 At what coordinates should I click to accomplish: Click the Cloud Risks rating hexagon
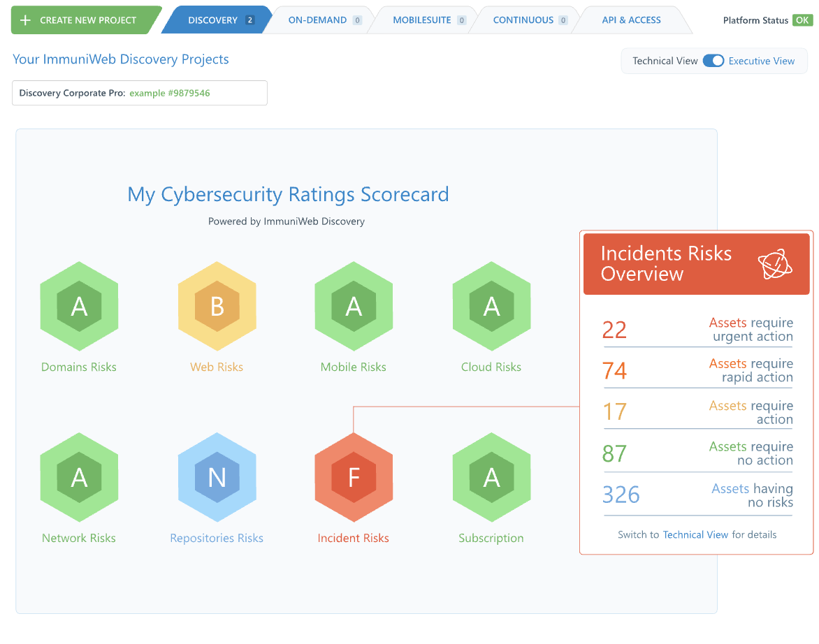[491, 306]
